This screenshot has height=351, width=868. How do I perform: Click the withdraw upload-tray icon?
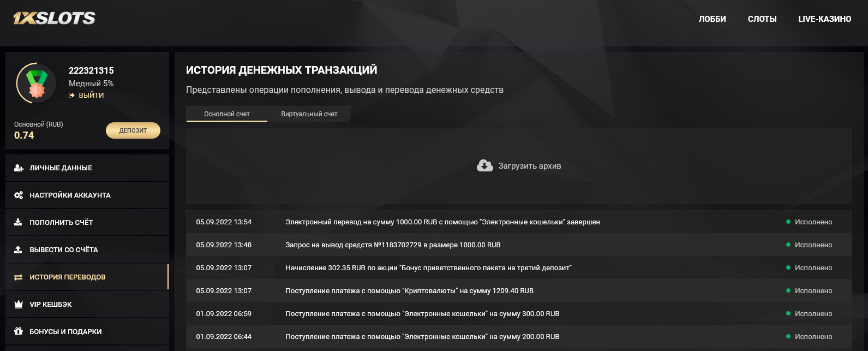tap(18, 249)
